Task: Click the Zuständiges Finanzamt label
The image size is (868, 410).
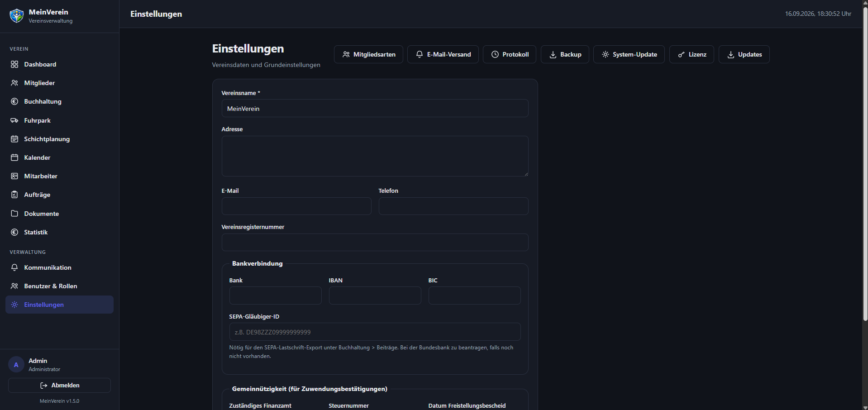Action: [260, 405]
